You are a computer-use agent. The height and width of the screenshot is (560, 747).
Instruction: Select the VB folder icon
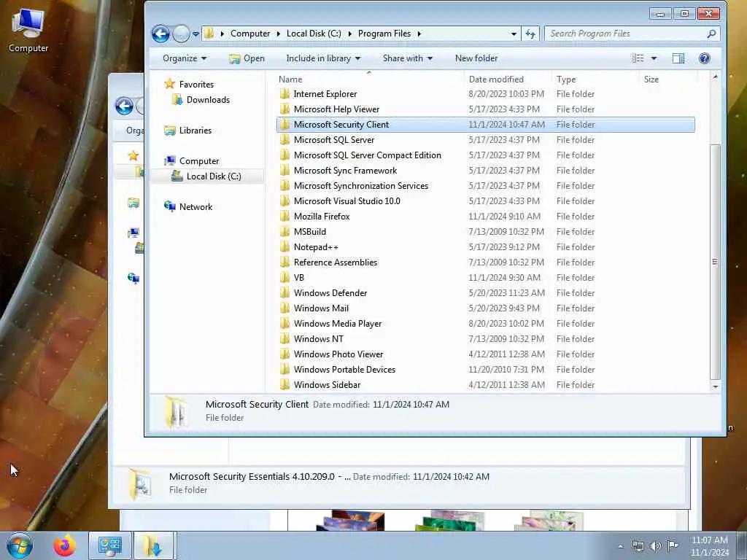coord(285,277)
